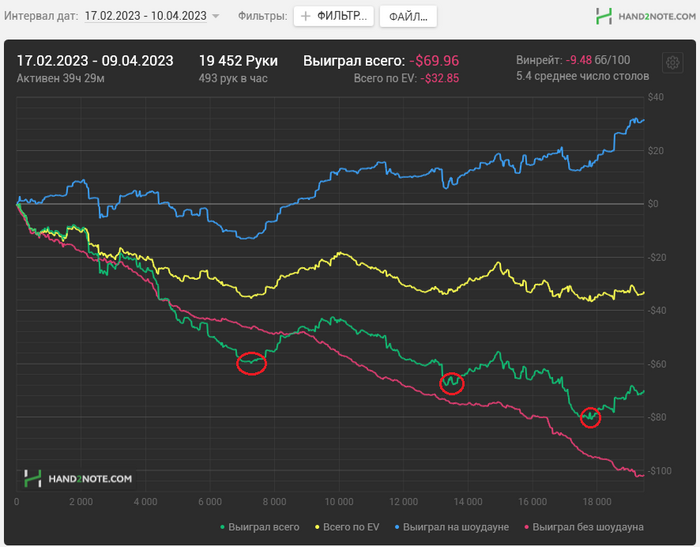Click the '-$100' y-axis label
Screen dimensions: 700x547
pyautogui.click(x=659, y=471)
